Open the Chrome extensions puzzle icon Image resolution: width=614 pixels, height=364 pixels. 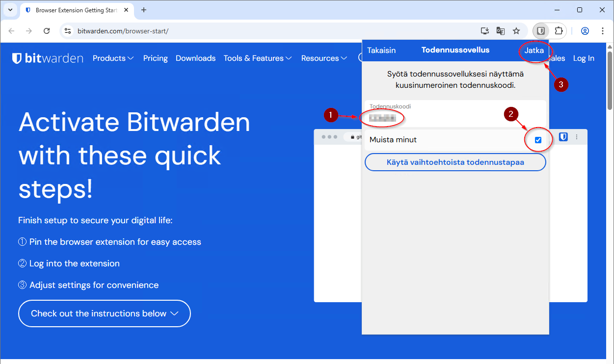[559, 31]
